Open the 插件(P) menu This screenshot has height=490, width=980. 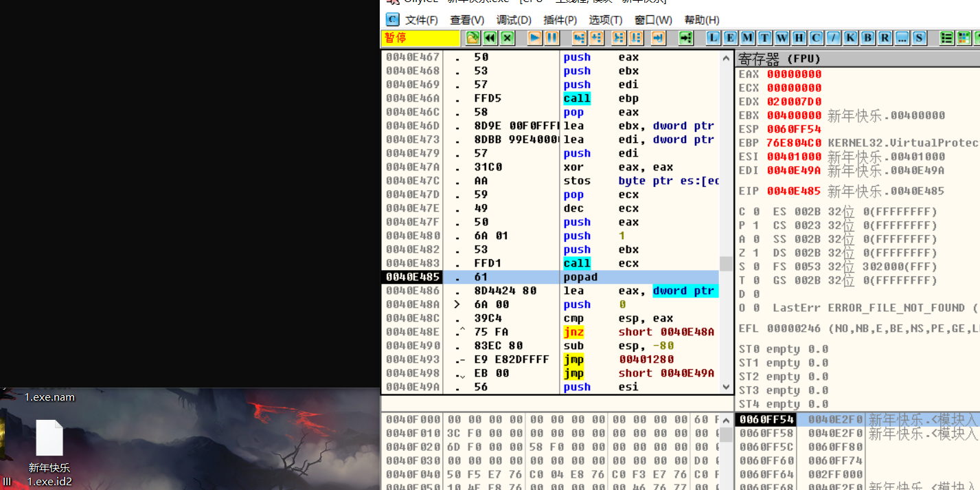560,20
